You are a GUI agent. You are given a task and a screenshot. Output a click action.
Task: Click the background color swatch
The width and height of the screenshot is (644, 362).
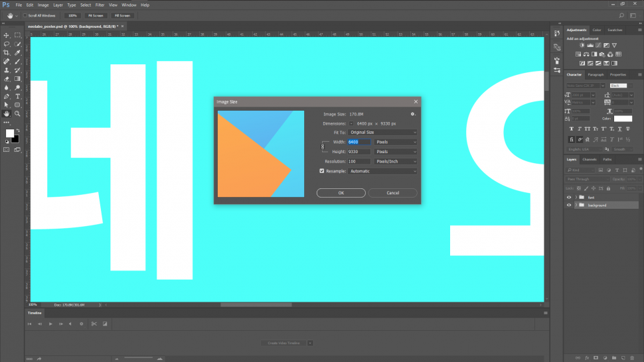[x=16, y=139]
